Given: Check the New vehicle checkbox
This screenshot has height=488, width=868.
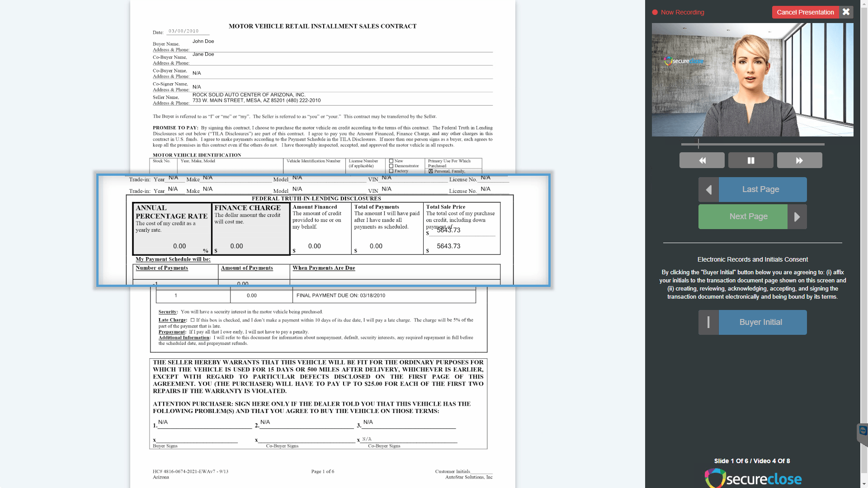Looking at the screenshot, I should (x=392, y=160).
